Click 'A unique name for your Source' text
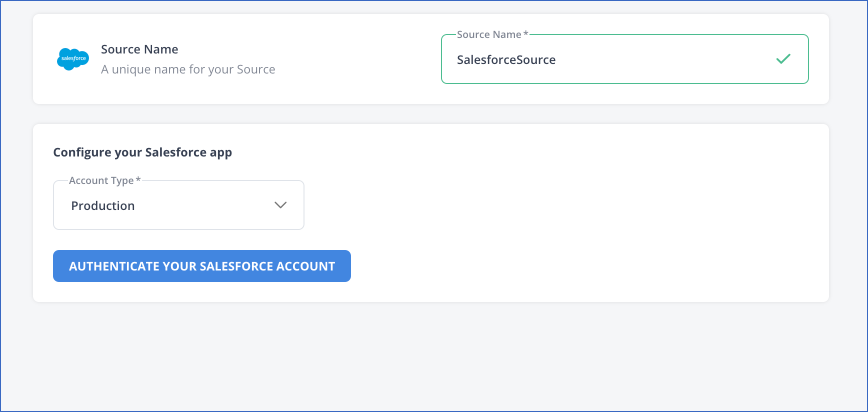This screenshot has width=868, height=412. 188,69
